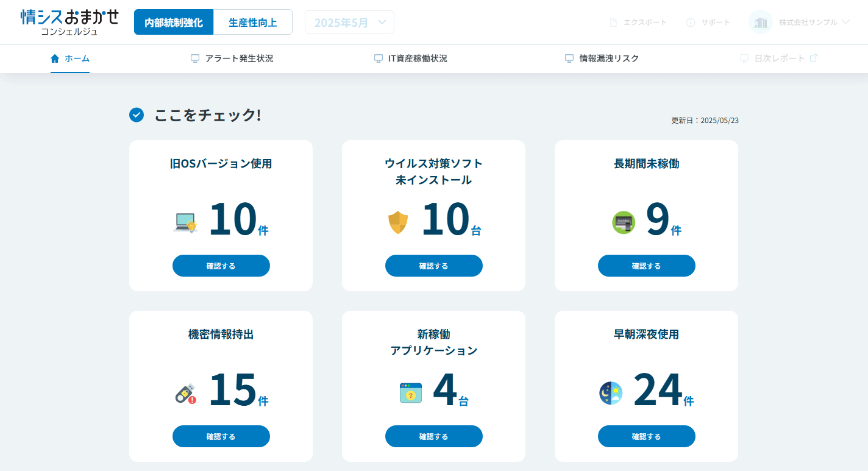This screenshot has width=868, height=471.
Task: Click 確認する under 旧OSバージョン使用
Action: click(221, 266)
